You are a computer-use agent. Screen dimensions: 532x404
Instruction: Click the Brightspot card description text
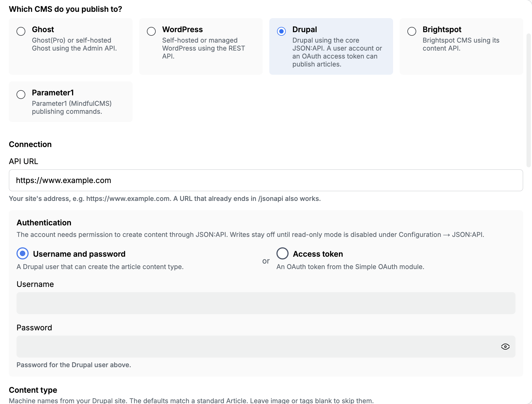461,44
